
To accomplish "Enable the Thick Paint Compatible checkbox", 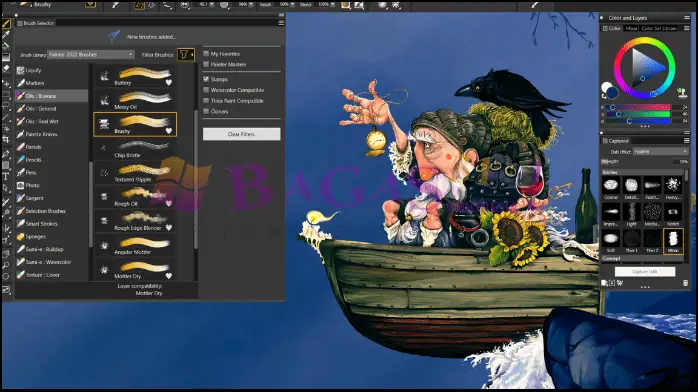I will tap(206, 101).
